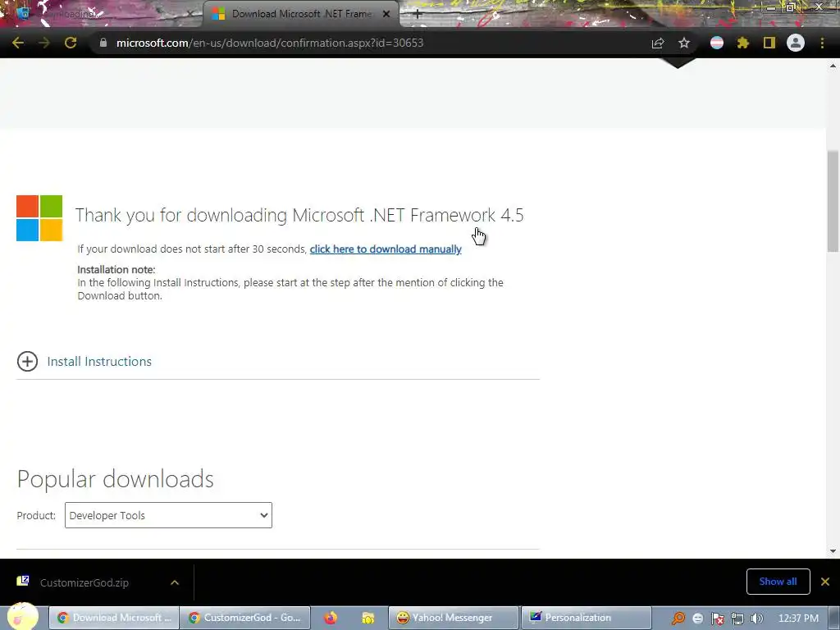Image resolution: width=840 pixels, height=630 pixels.
Task: Switch to Yahoo! Messenger taskbar window
Action: pos(453,618)
